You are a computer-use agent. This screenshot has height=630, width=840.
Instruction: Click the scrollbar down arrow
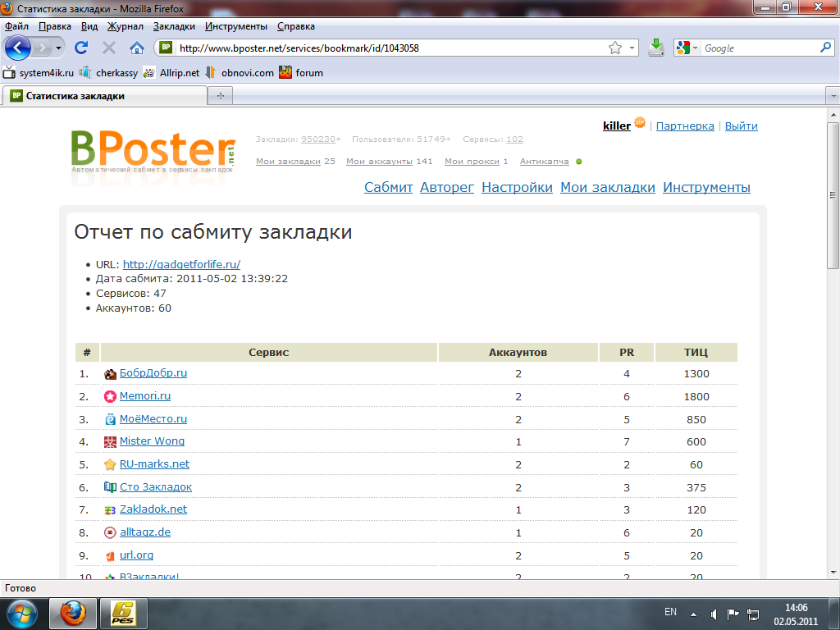tap(833, 572)
